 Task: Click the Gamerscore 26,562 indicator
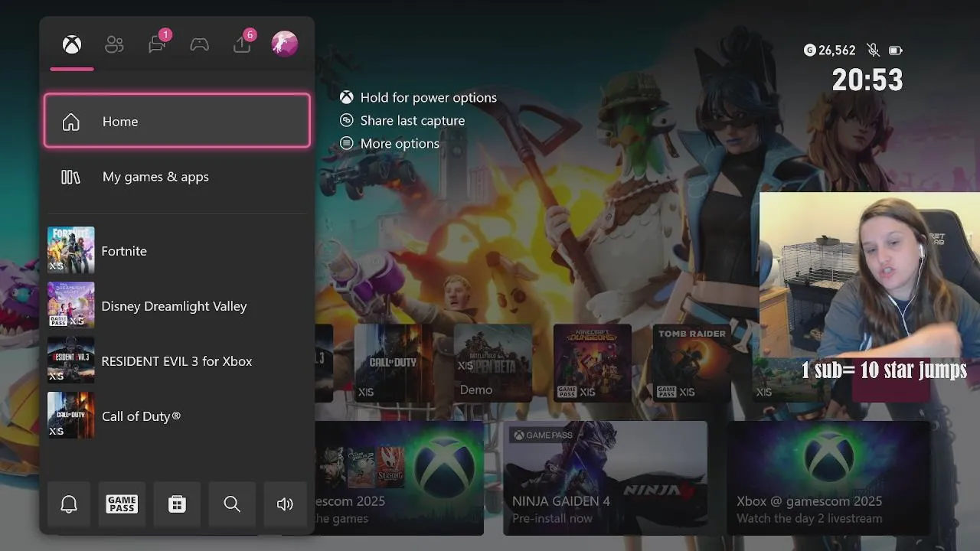pos(829,51)
